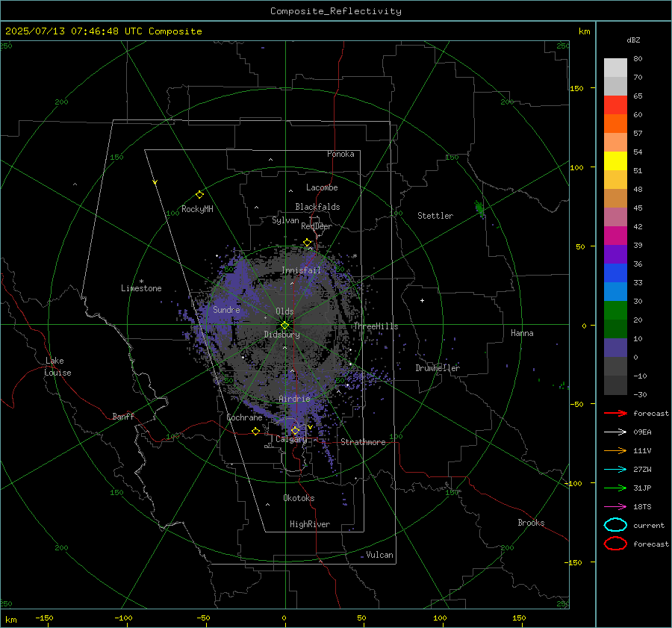Click the yellow radar-site diamond above Didsbury
The image size is (672, 628).
point(284,326)
